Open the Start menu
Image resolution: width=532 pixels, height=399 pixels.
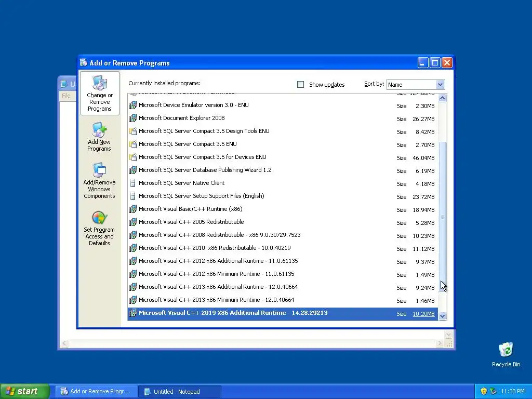point(24,392)
